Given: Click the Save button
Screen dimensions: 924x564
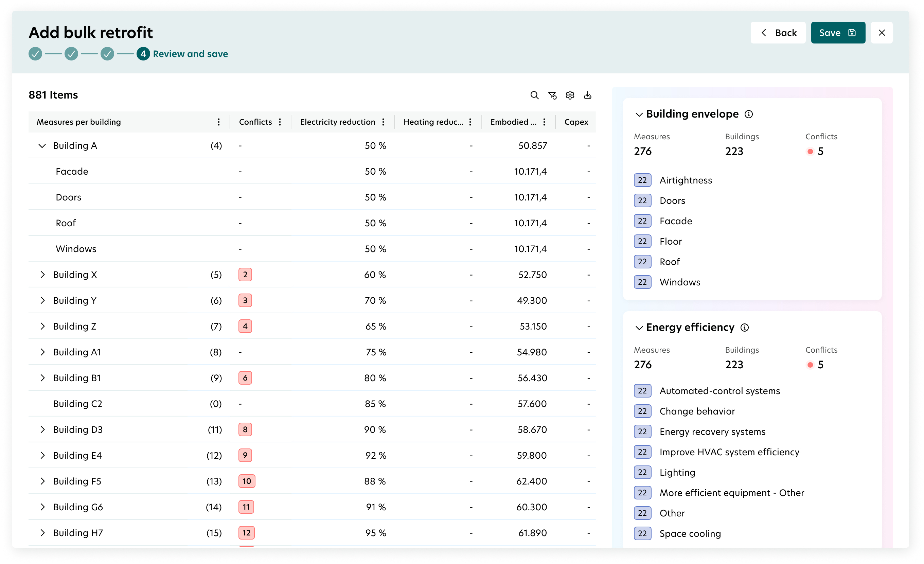Looking at the screenshot, I should point(838,33).
